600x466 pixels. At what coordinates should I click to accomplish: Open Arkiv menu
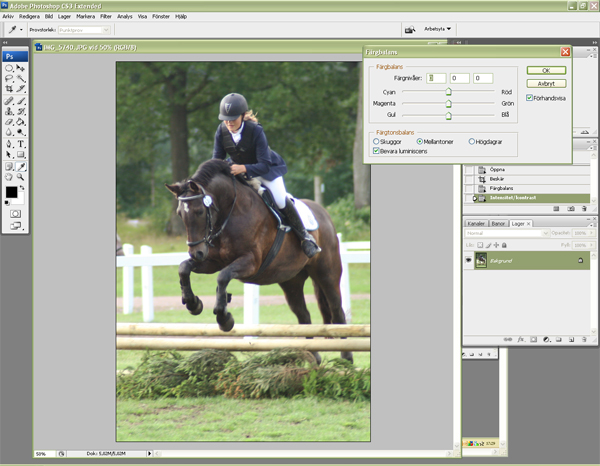(x=8, y=16)
